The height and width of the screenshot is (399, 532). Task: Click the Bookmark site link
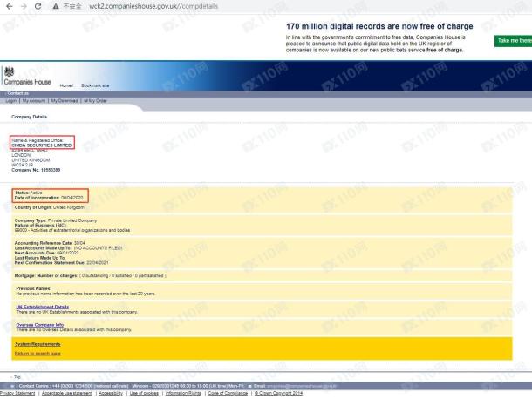coord(95,85)
